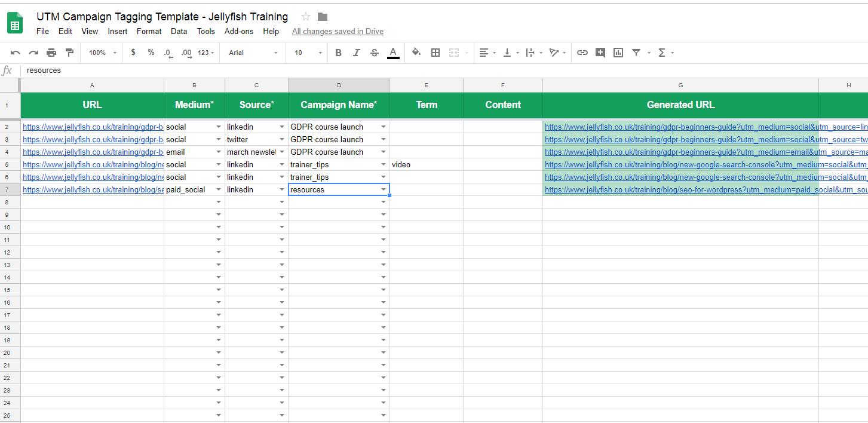868x423 pixels.
Task: Click the Insert chart icon
Action: click(618, 53)
